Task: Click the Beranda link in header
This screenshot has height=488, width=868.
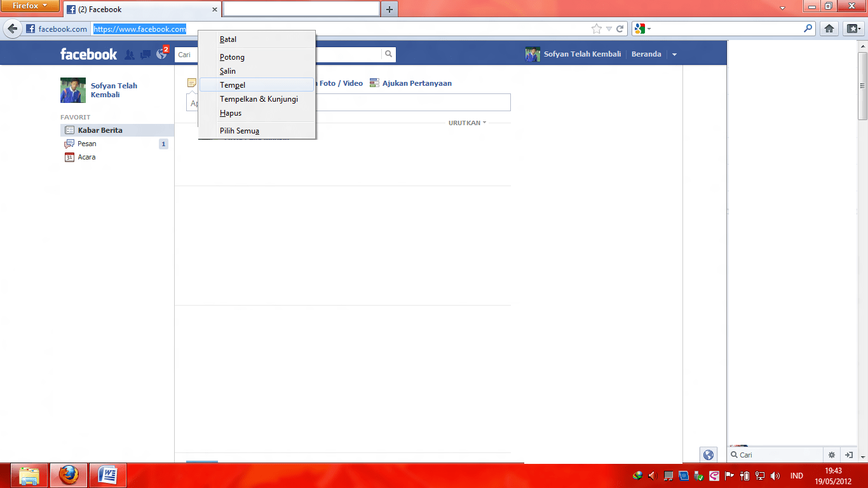Action: (646, 54)
